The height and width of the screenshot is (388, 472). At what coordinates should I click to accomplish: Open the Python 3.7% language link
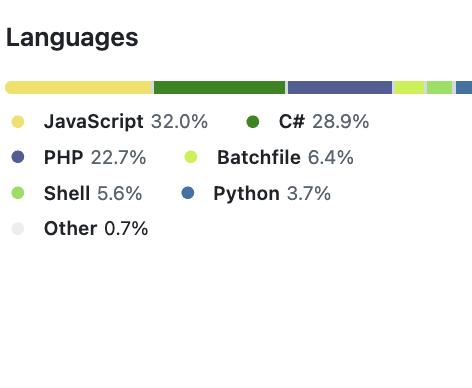[x=272, y=193]
